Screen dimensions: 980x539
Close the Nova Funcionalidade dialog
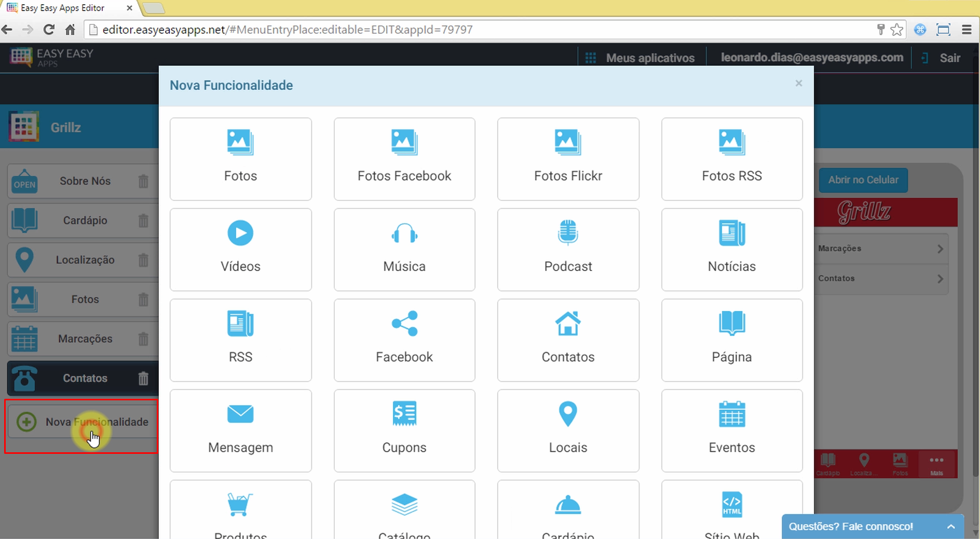[798, 84]
